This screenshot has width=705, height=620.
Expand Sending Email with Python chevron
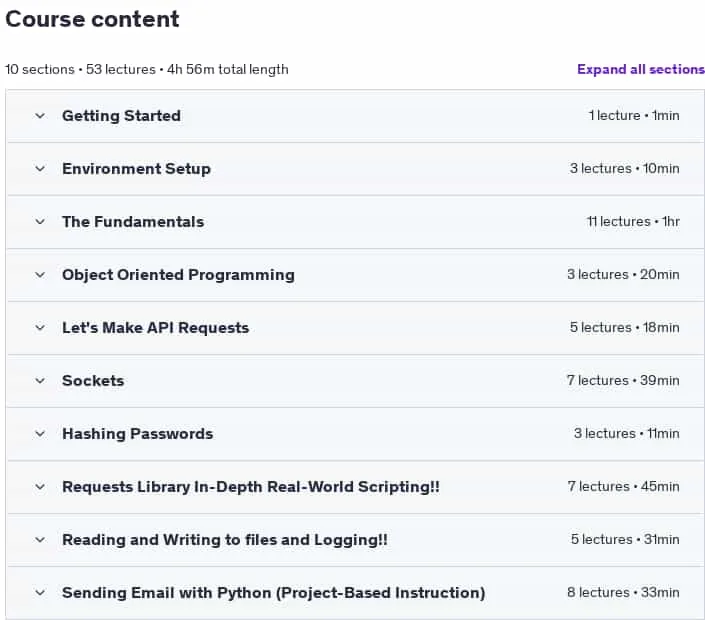coord(40,593)
